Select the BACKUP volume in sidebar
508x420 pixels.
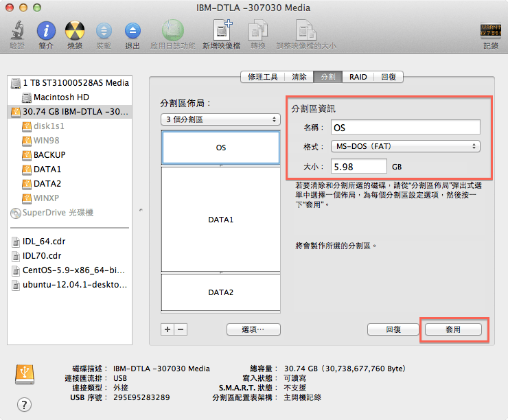click(49, 155)
